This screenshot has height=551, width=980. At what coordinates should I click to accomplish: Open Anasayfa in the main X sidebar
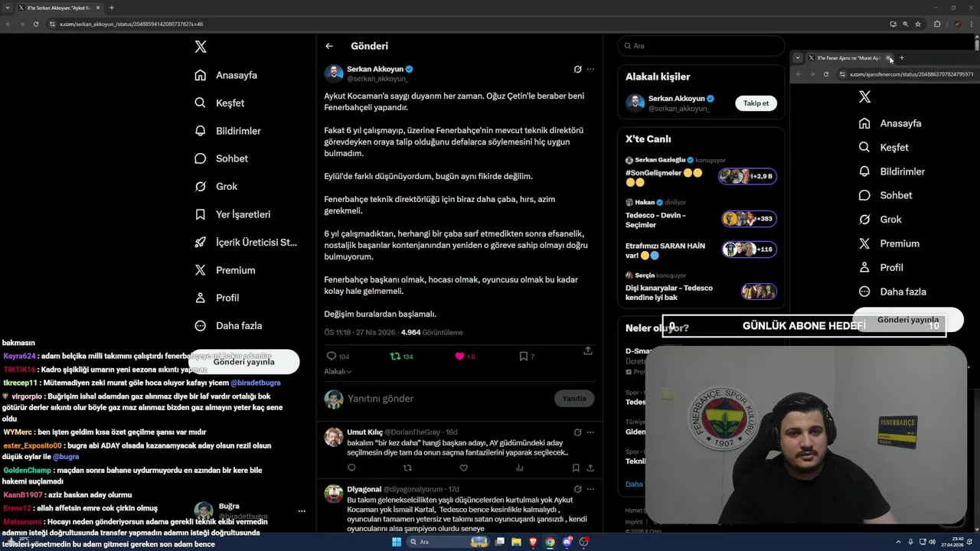point(226,75)
